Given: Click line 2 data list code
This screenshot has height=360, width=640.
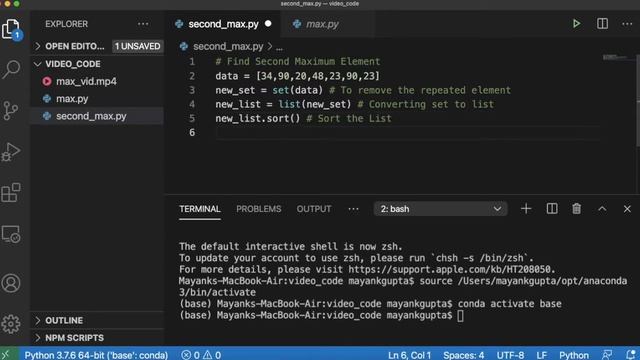Looking at the screenshot, I should [x=297, y=76].
